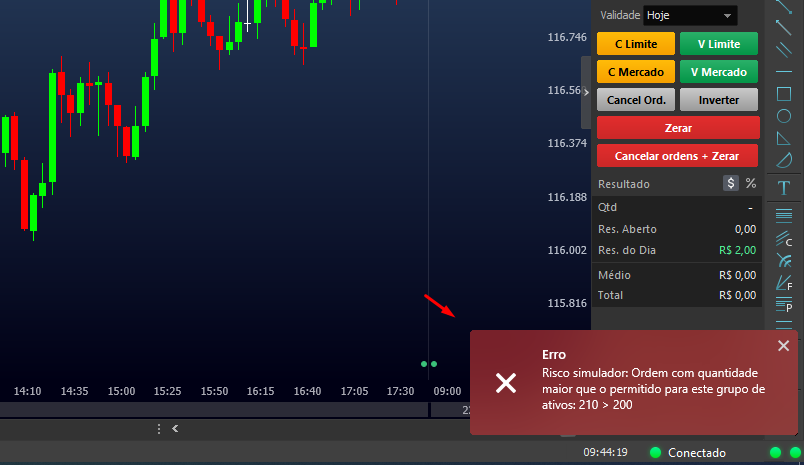
Task: Select the Fibonacci channel tool marked C
Action: (783, 238)
